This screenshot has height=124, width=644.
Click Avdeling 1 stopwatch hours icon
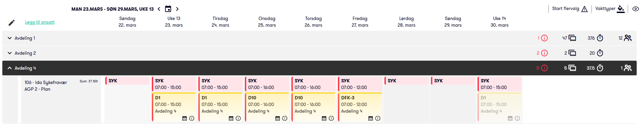(600, 38)
